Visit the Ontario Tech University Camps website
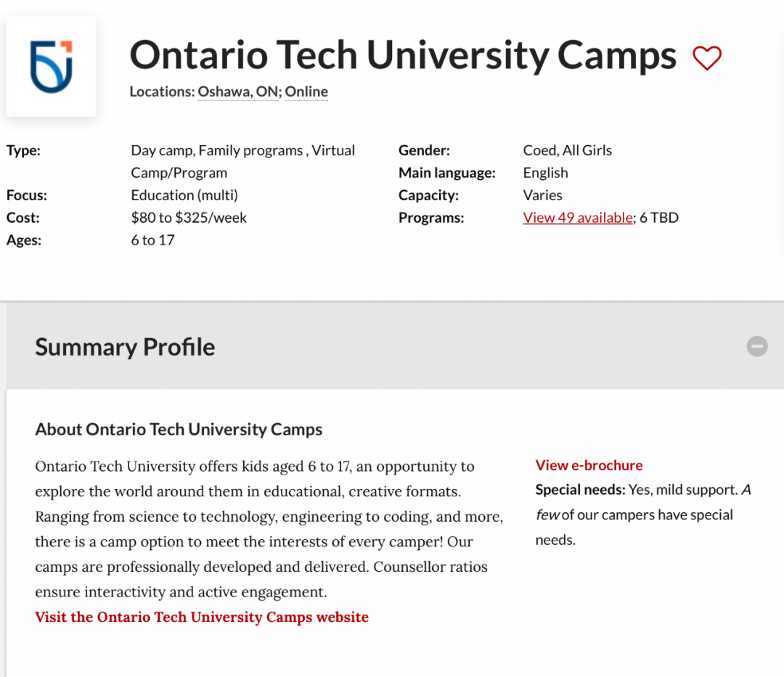Screen dimensions: 784x677 coord(202,617)
